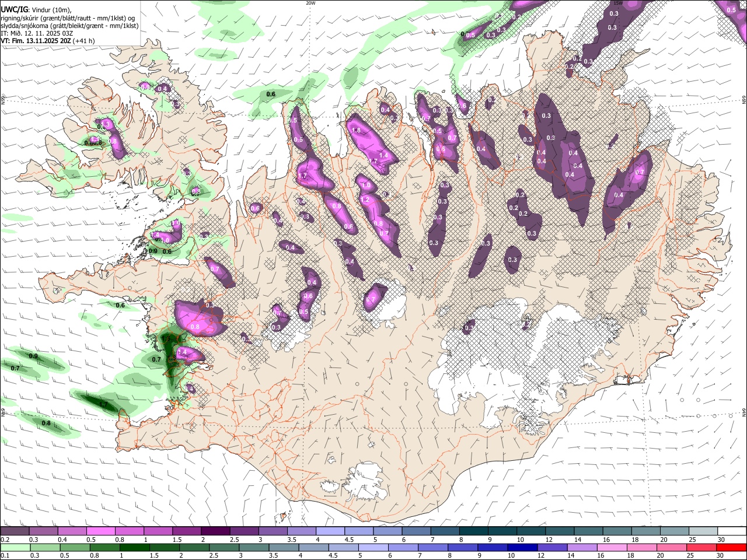Viewport: 747px width, 560px height.
Task: Pick the dark purple 2 swatch in snow legend
Action: click(x=215, y=531)
